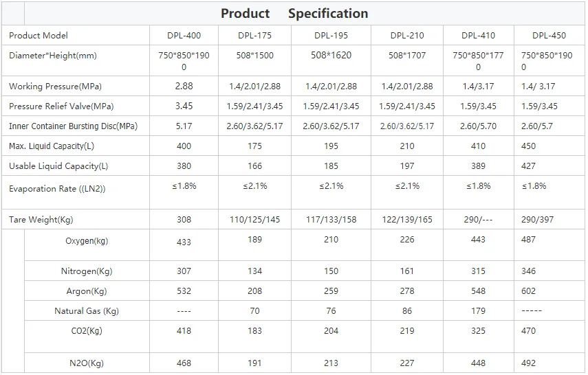Select the Evaporation Rate ((LN2)) label

[x=57, y=189]
